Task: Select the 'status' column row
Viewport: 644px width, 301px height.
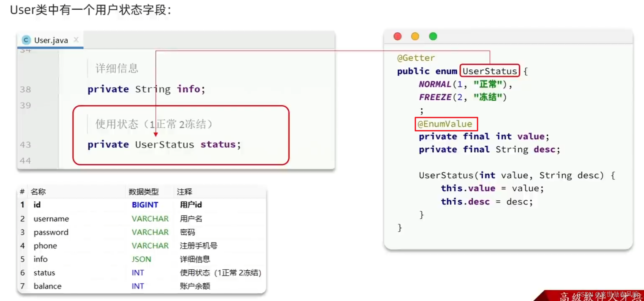Action: tap(142, 273)
